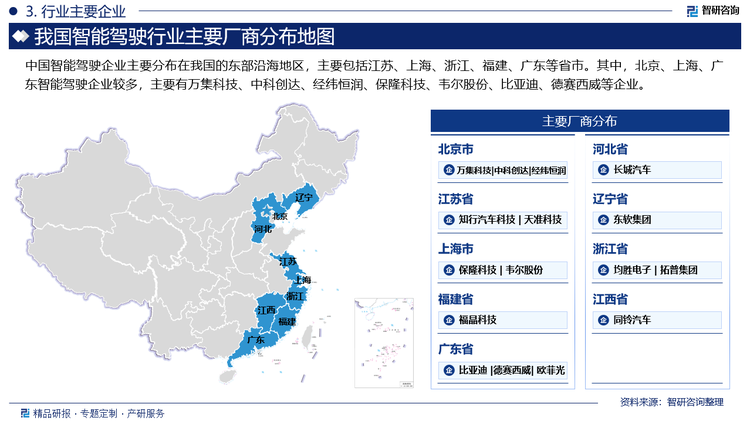Click the enterprise icon next to 比亚迪

449,370
